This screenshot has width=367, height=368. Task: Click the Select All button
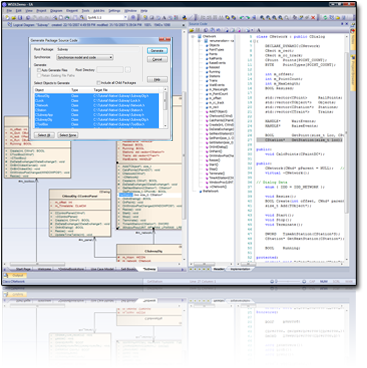coord(44,135)
